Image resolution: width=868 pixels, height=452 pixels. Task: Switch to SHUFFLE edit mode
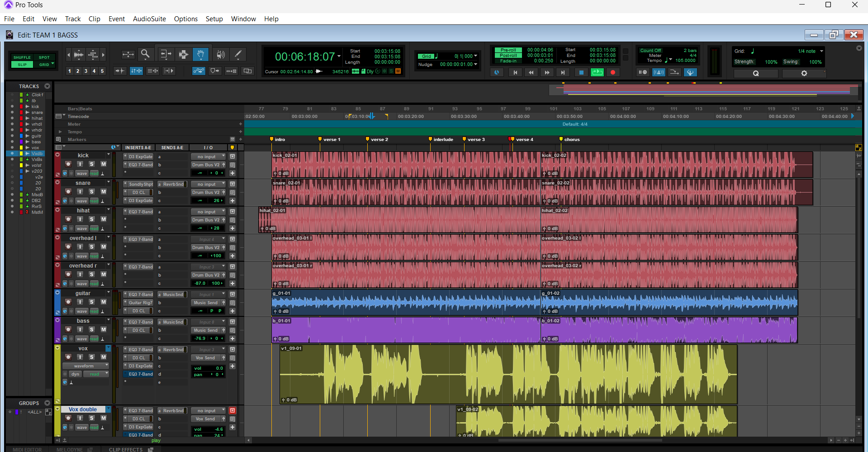click(x=22, y=57)
